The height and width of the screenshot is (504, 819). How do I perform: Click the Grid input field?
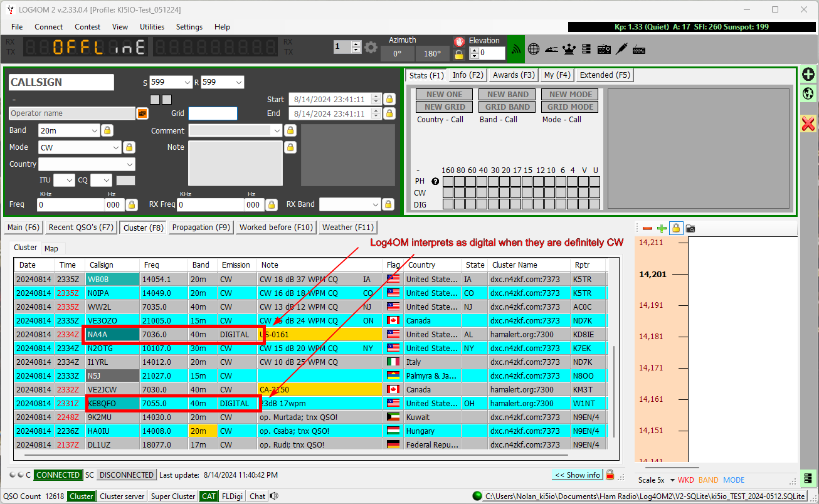click(x=213, y=113)
